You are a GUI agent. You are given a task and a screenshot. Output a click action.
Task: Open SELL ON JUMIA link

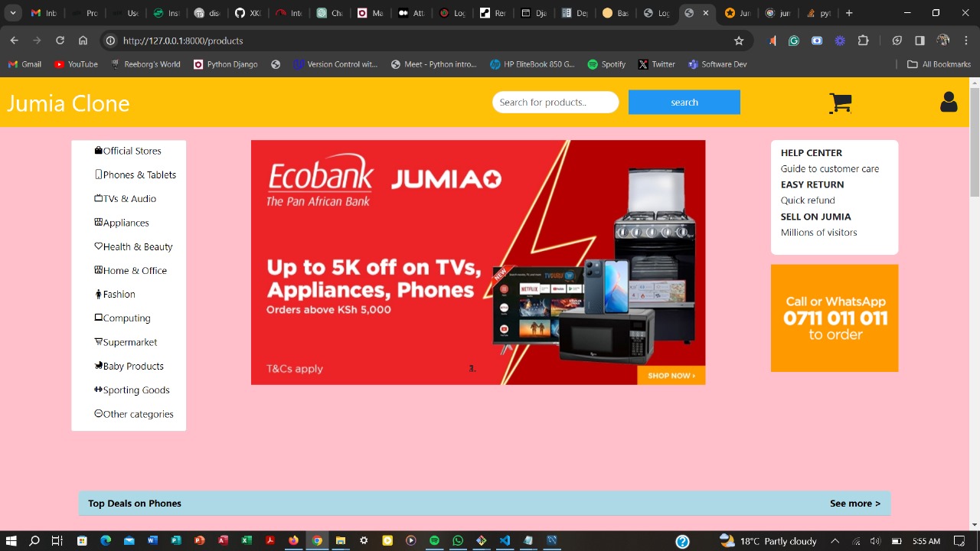[816, 217]
